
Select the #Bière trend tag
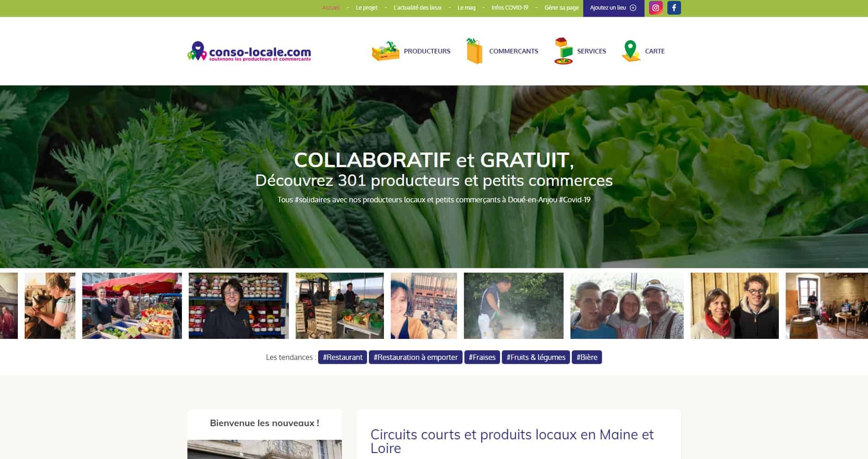(587, 357)
